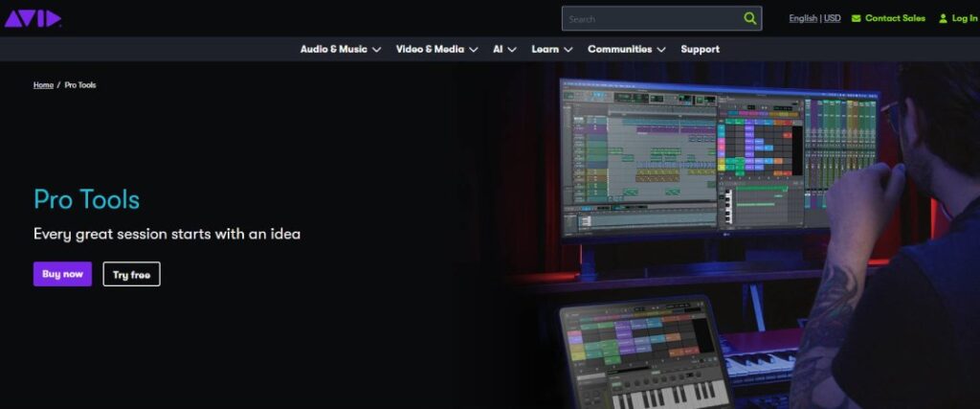The width and height of the screenshot is (980, 409).
Task: Navigate to Home in the breadcrumb
Action: tap(43, 85)
